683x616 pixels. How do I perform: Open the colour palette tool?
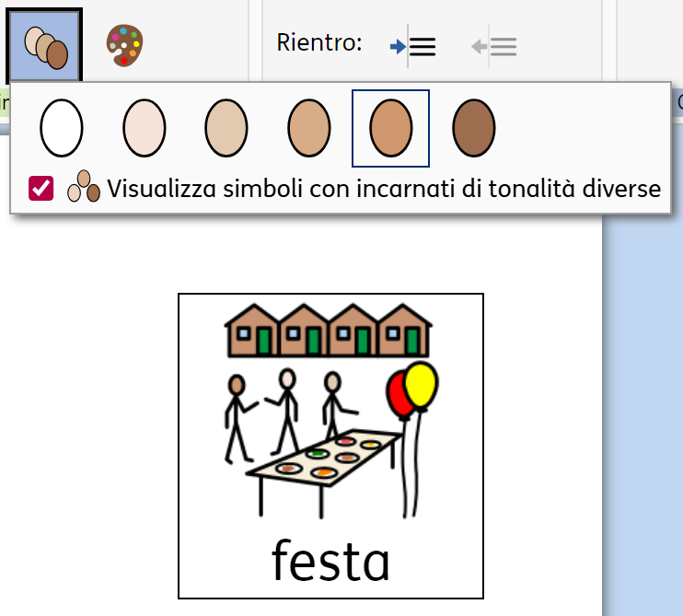(124, 45)
